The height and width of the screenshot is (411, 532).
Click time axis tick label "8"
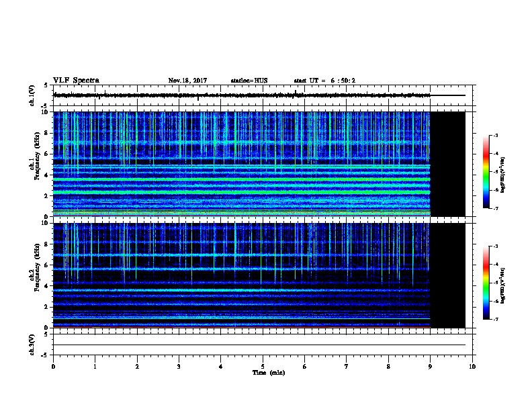[x=388, y=367]
